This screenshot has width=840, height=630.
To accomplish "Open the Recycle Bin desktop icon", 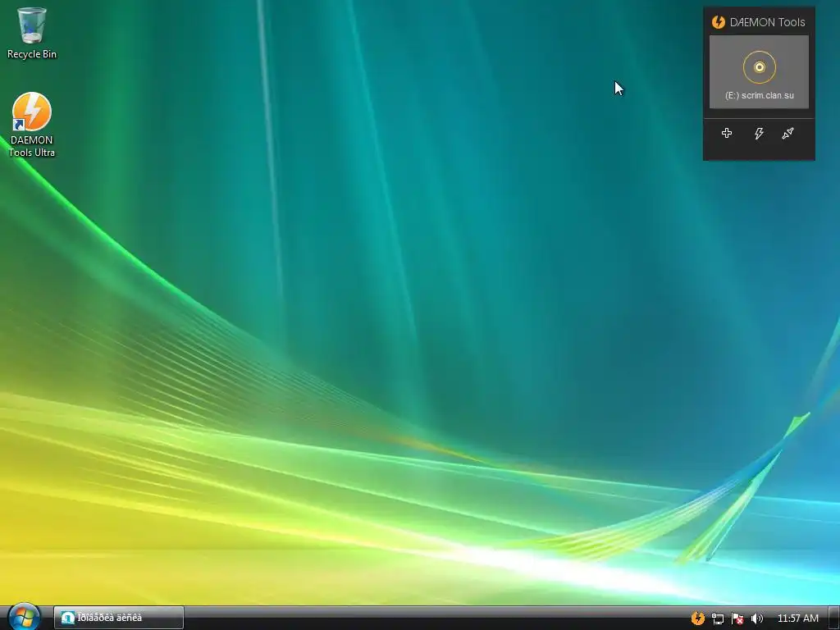I will (x=32, y=32).
